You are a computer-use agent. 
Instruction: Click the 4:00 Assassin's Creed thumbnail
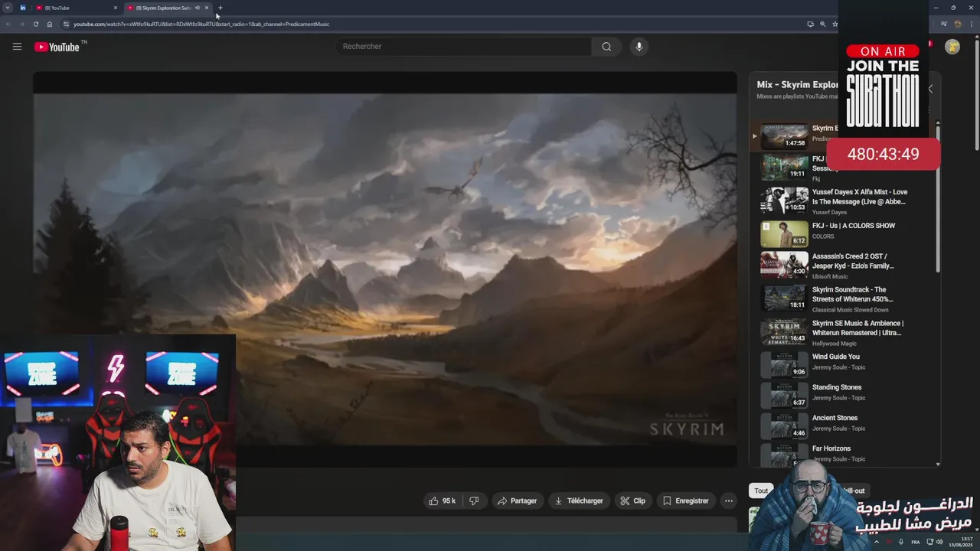click(x=784, y=265)
